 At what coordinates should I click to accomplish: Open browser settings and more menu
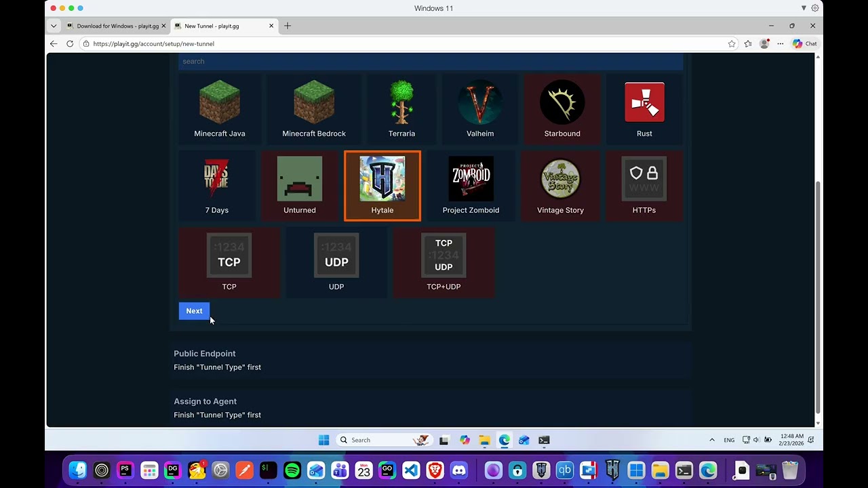(781, 43)
